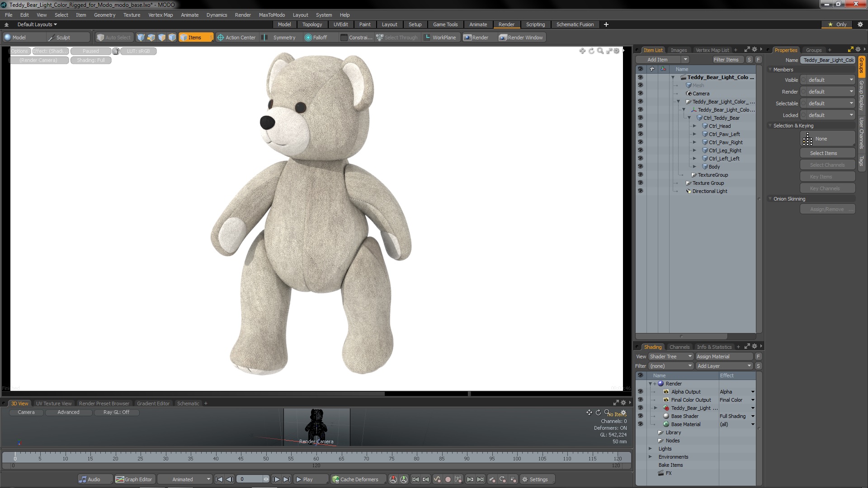Click the record keyframe circle icon
This screenshot has height=488, width=868.
pos(448,479)
